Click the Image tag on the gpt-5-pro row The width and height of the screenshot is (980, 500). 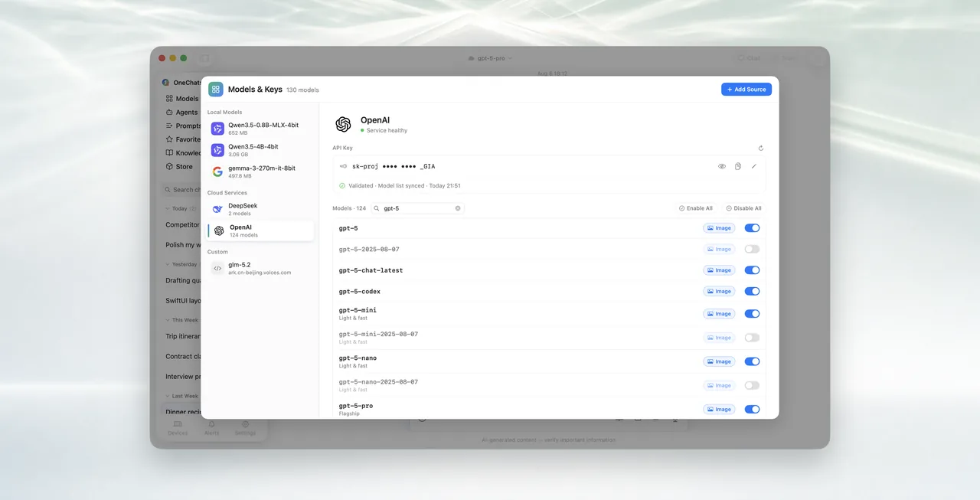719,410
